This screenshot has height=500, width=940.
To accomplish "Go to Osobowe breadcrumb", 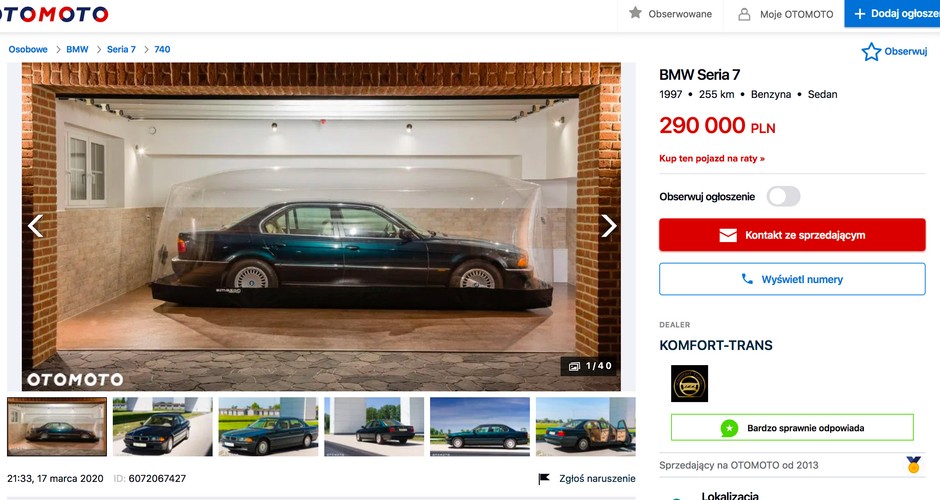I will click(28, 50).
